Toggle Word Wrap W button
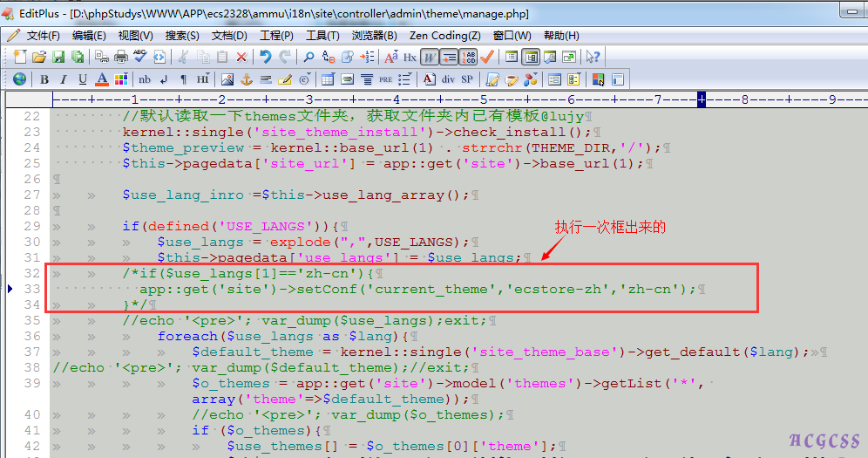This screenshot has width=868, height=458. (x=429, y=57)
